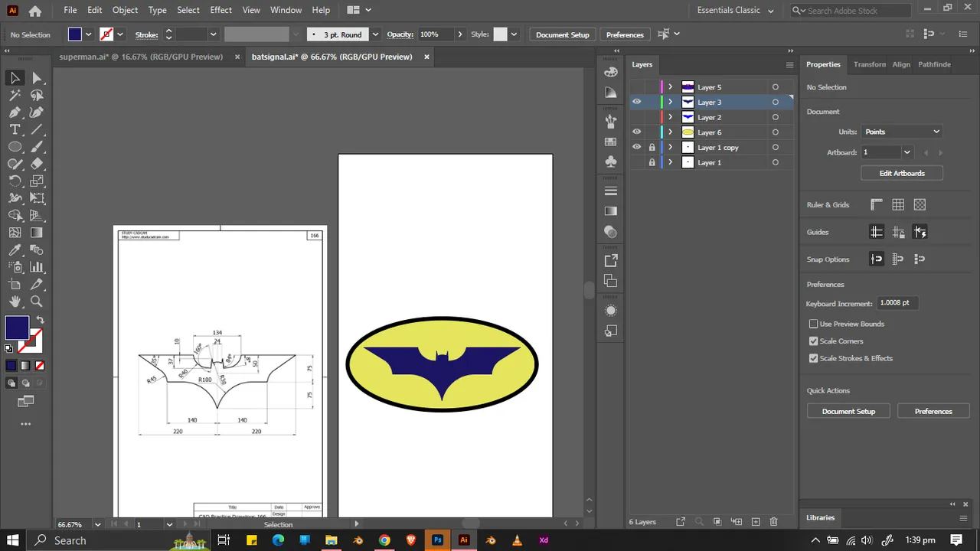Select the Selection tool arrow
Image resolution: width=980 pixels, height=551 pixels.
15,78
